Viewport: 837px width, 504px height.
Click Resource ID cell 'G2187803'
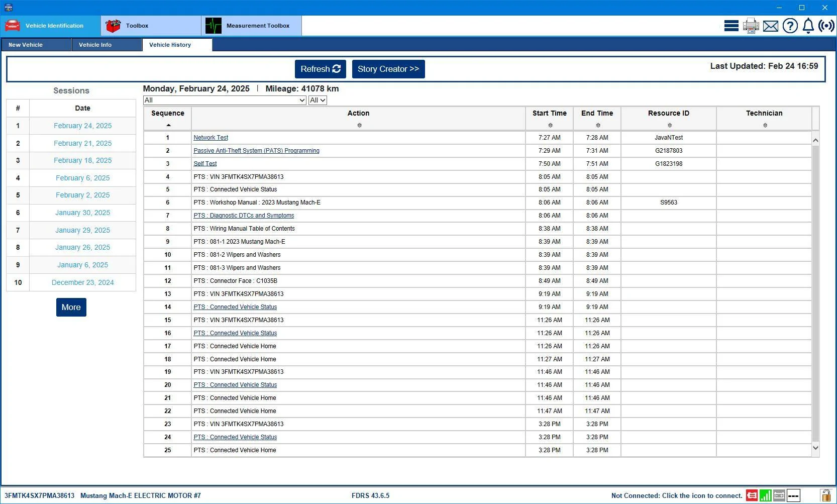tap(669, 151)
